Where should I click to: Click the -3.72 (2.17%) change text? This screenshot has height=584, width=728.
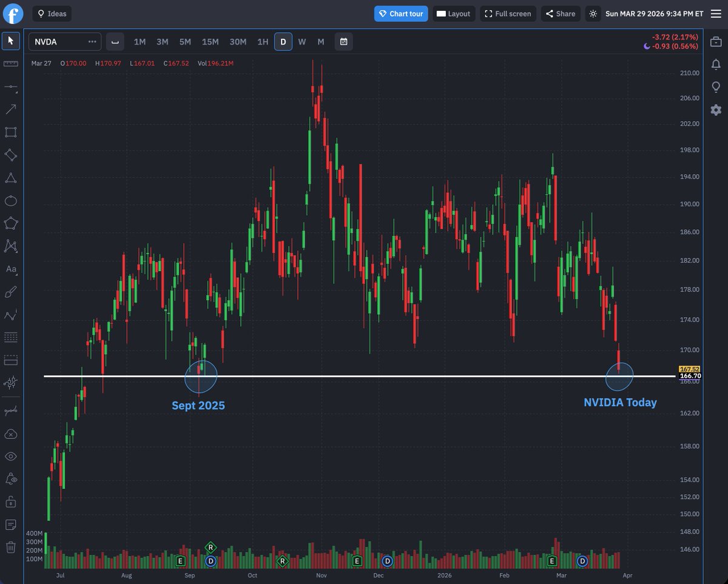click(675, 37)
